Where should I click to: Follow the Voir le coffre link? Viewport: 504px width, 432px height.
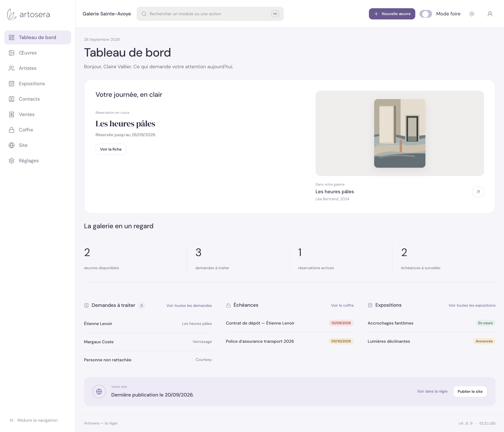[342, 305]
